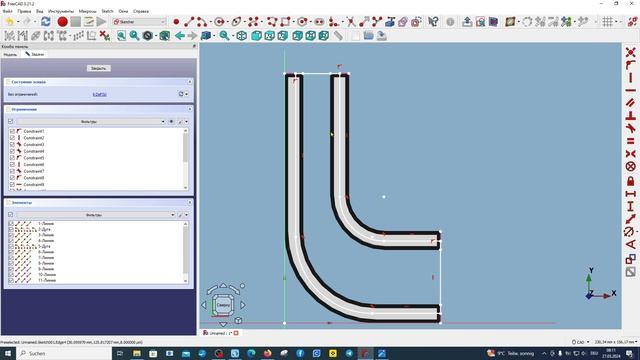Viewport: 640px width, 360px height.
Task: Click the Закрыть button
Action: coord(98,69)
